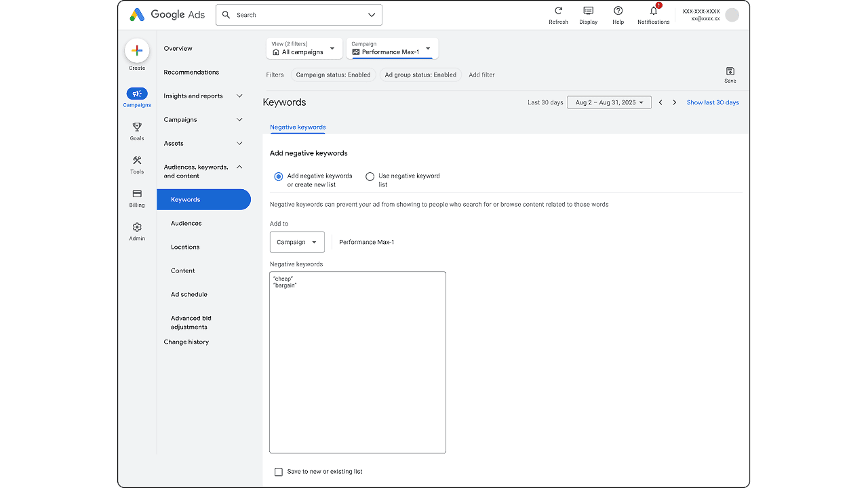The width and height of the screenshot is (868, 488).
Task: Click 'Show last 30 days' link
Action: point(712,102)
